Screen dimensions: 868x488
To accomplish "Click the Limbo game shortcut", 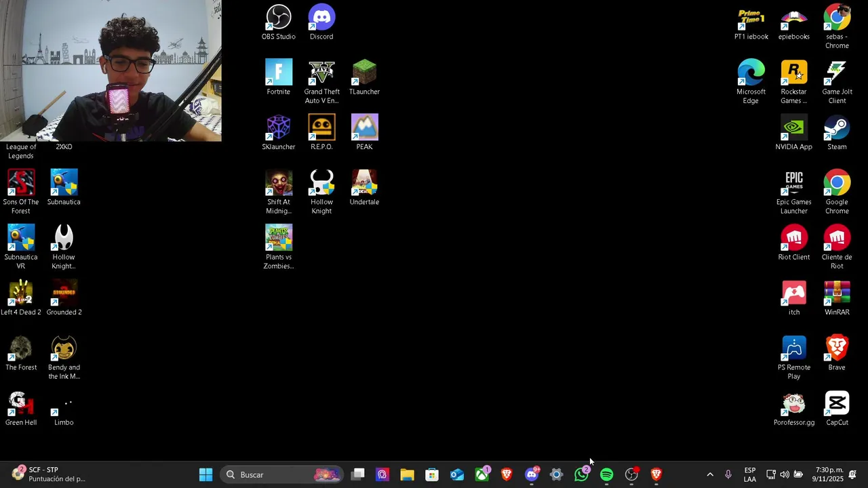I will click(64, 408).
